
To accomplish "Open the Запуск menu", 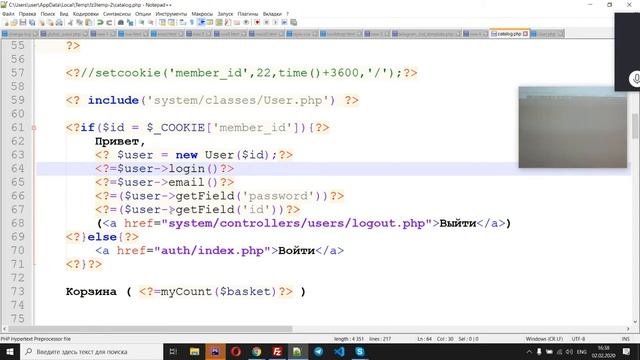I will tap(225, 14).
